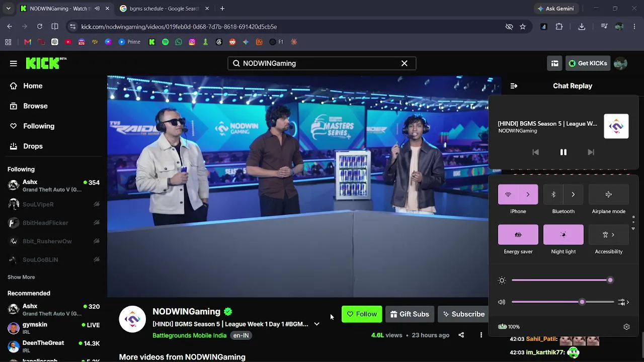Viewport: 644px width, 362px height.
Task: Open Ashx channel in Following list
Action: [53, 186]
